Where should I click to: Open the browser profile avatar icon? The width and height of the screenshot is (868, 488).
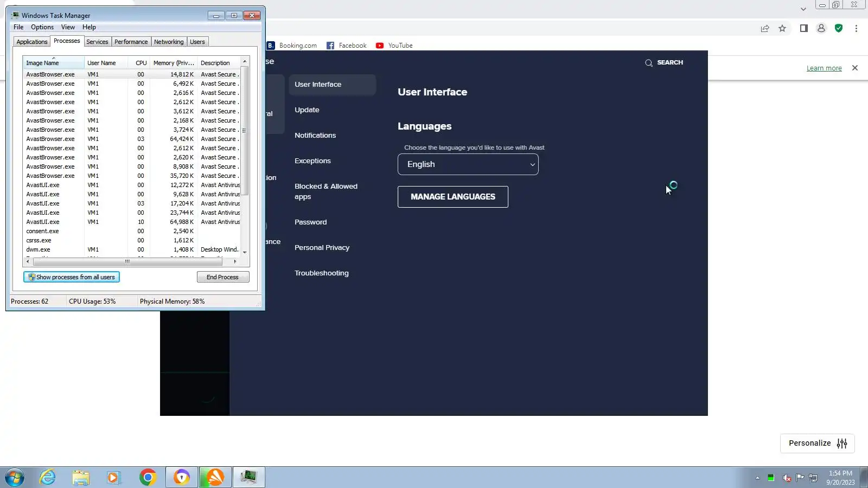click(821, 29)
